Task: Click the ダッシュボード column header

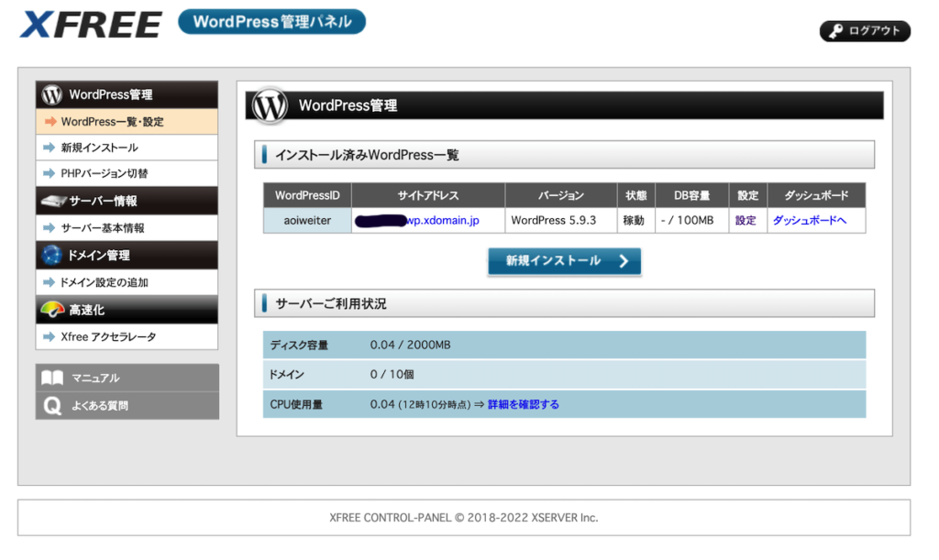Action: point(816,195)
